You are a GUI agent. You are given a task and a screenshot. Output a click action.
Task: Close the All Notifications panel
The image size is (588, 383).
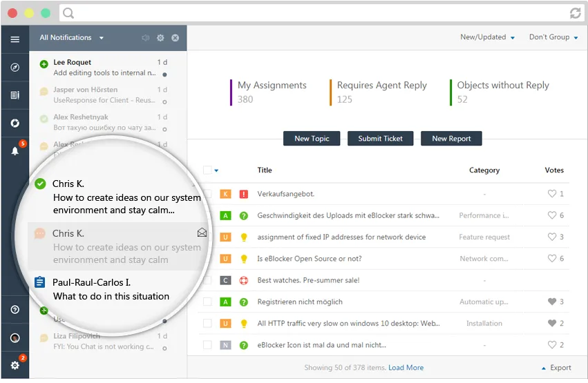pos(175,38)
